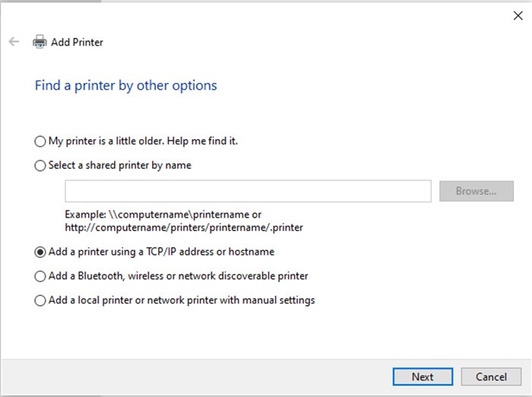Close the Add Printer dialog window
Image resolution: width=532 pixels, height=397 pixels.
(518, 15)
